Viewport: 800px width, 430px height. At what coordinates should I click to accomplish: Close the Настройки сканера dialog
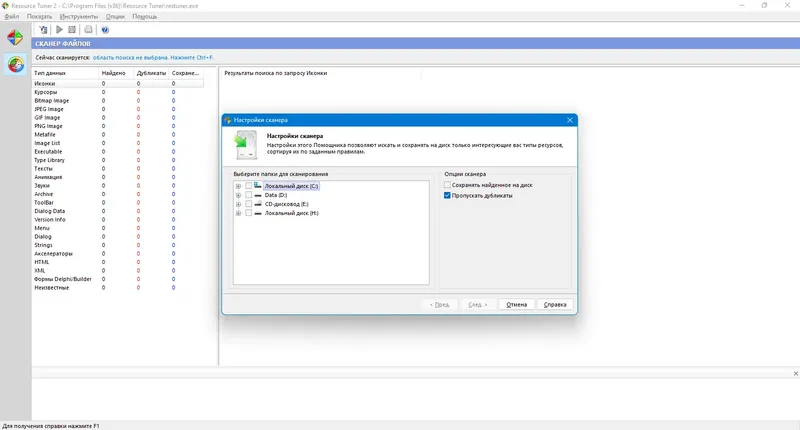point(569,120)
